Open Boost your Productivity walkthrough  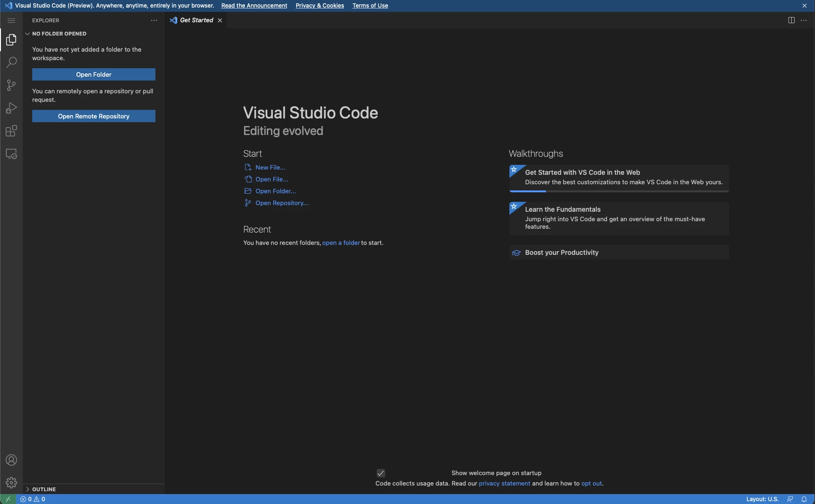[x=619, y=252]
